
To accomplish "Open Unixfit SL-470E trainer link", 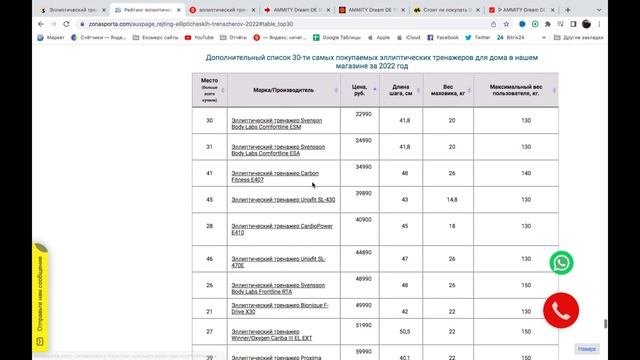I will (x=278, y=262).
